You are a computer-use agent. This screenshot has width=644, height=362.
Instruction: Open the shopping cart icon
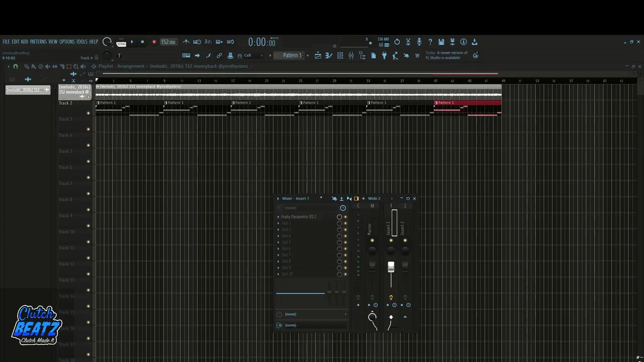pyautogui.click(x=417, y=55)
